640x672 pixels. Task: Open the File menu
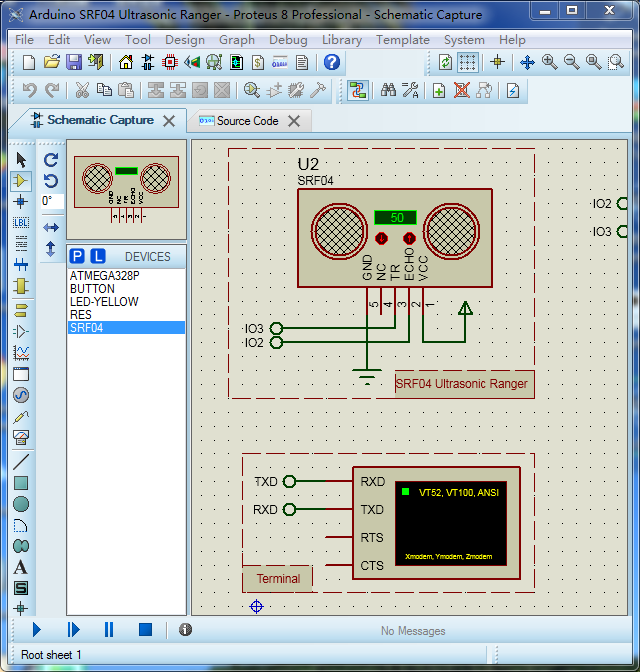(x=24, y=40)
